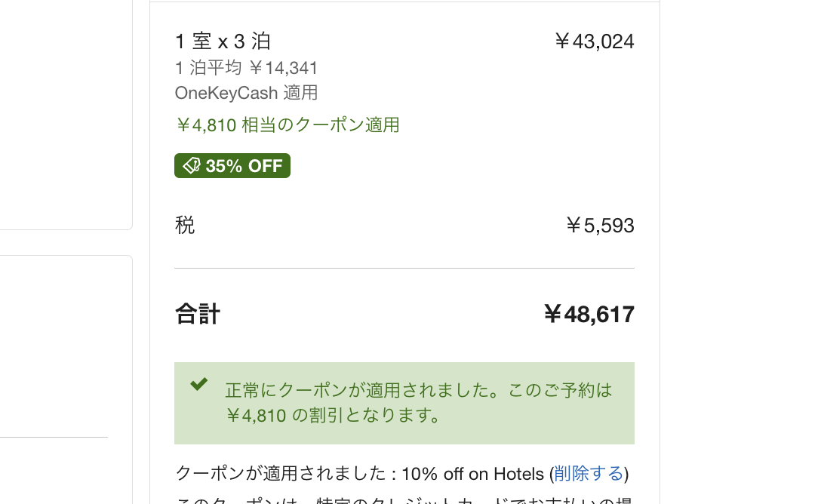Click the 35% OFF badge text
This screenshot has width=821, height=504.
[244, 166]
